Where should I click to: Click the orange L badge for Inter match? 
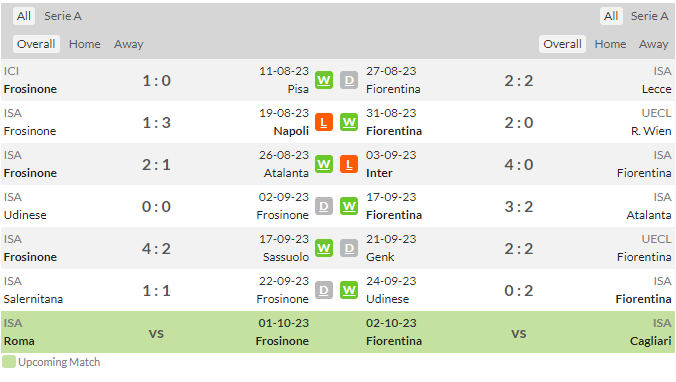click(349, 164)
